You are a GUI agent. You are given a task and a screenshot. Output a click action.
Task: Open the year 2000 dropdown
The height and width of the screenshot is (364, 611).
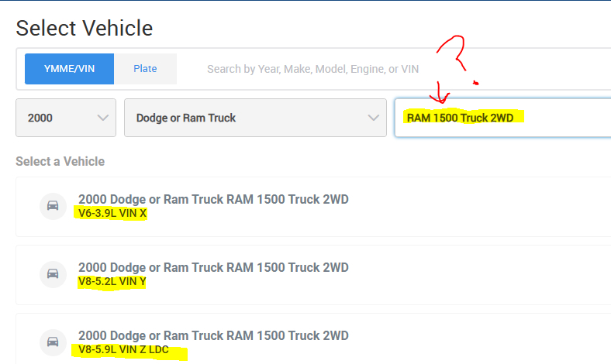click(65, 118)
